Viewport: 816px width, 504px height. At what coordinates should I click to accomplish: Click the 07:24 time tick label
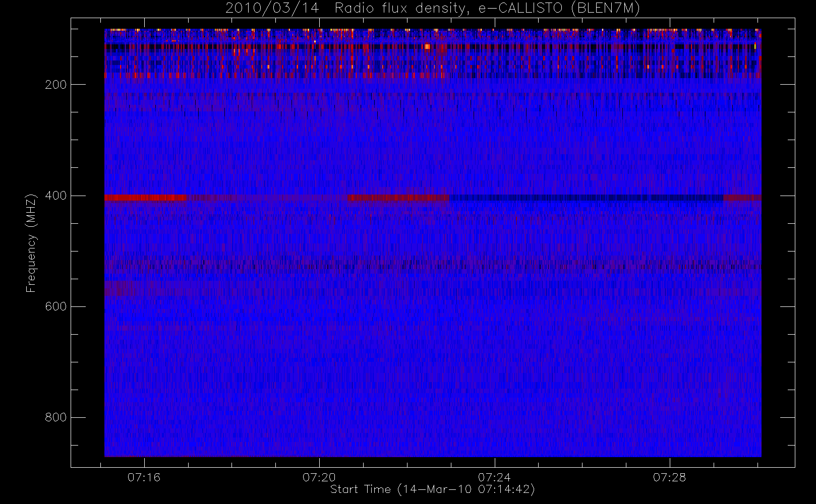[494, 477]
